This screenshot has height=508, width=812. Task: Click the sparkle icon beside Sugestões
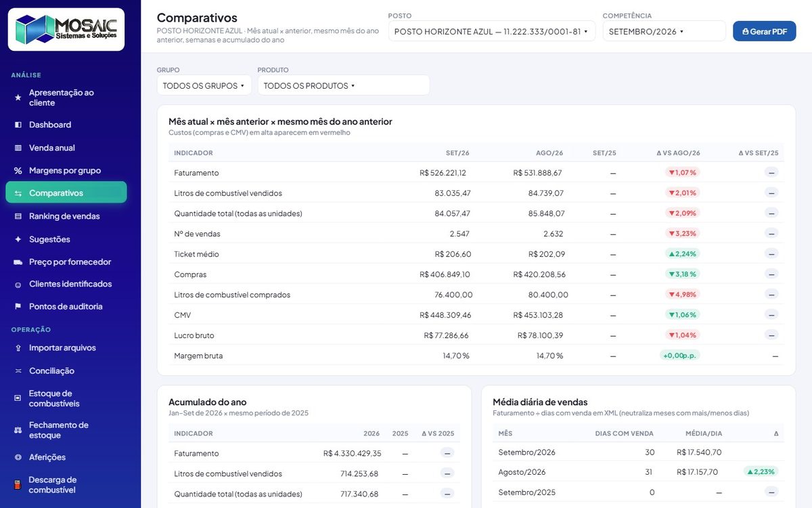click(18, 239)
